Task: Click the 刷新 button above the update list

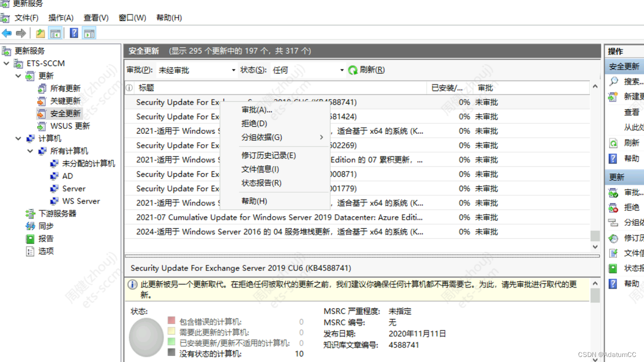Action: 366,69
